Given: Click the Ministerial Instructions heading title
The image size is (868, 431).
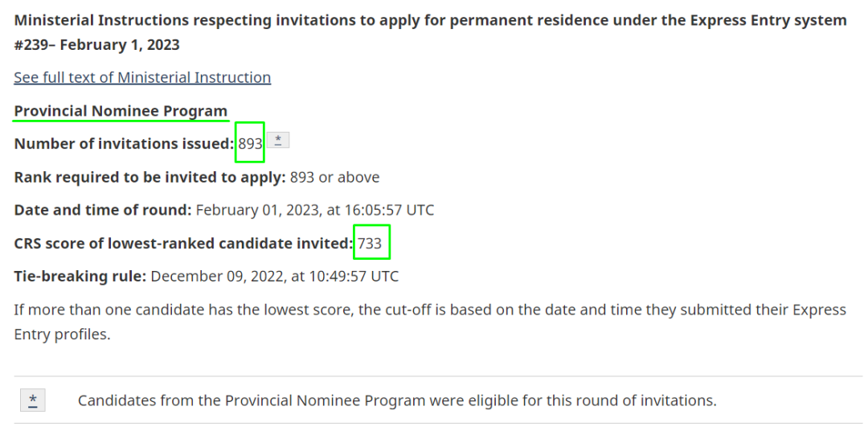Looking at the screenshot, I should tap(321, 20).
